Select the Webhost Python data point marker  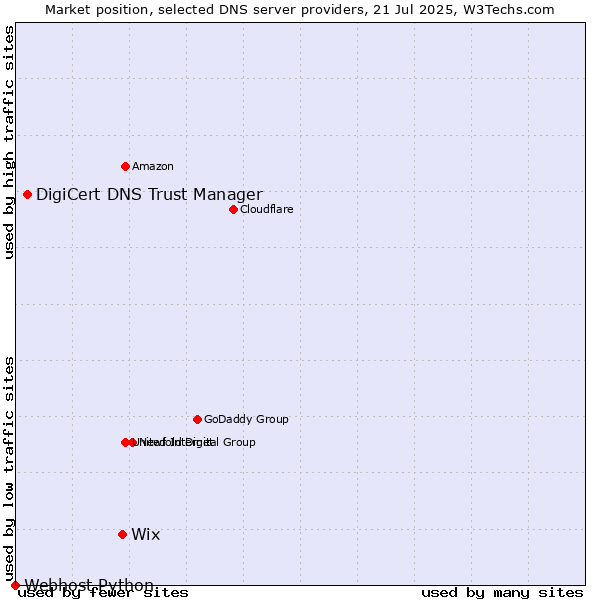15,585
